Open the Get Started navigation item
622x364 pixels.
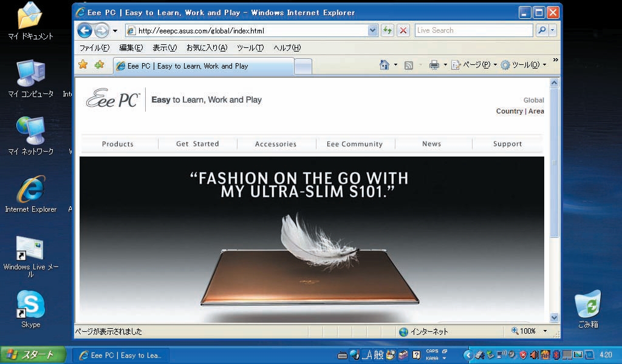pyautogui.click(x=197, y=144)
